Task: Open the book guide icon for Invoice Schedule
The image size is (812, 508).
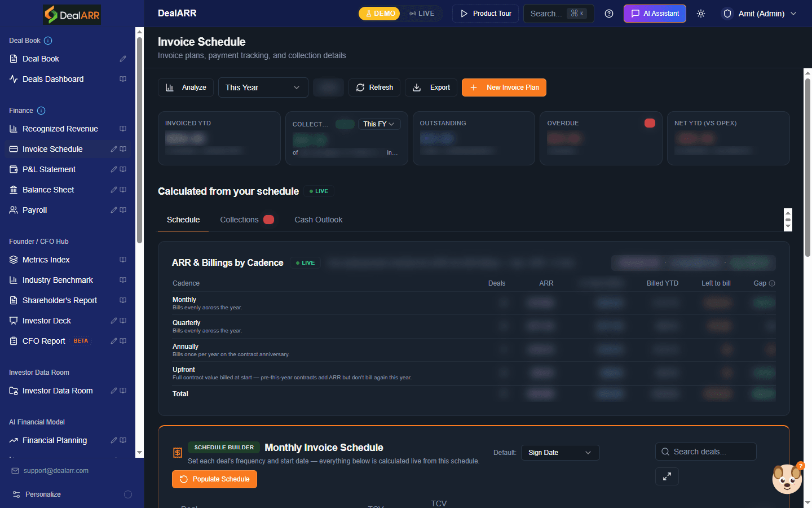Action: pyautogui.click(x=123, y=149)
